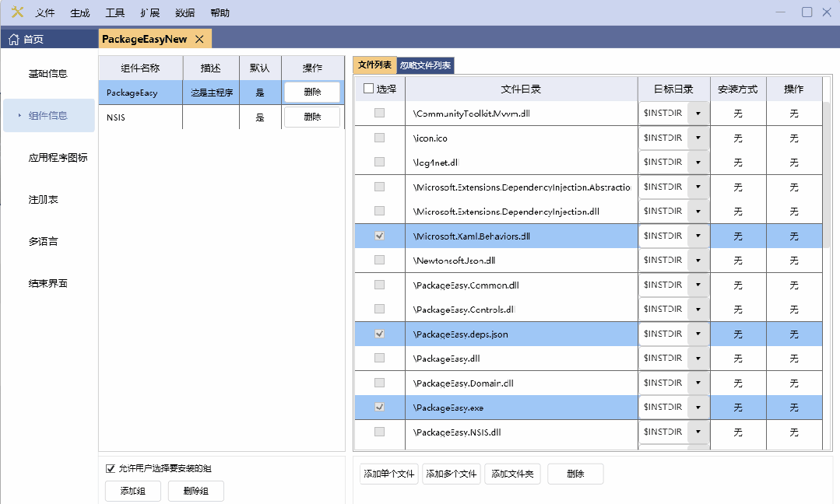Image resolution: width=840 pixels, height=504 pixels.
Task: Click the file list 删除 button
Action: coord(575,474)
